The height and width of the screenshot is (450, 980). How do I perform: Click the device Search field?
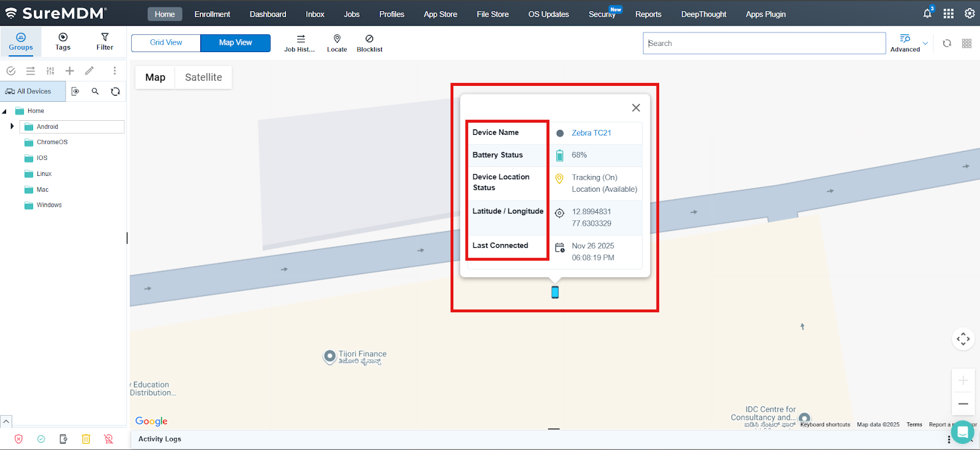pos(764,44)
